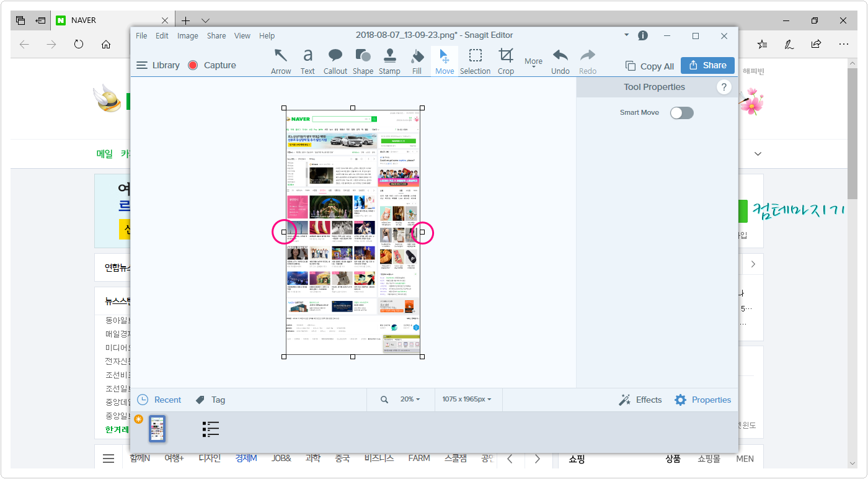Open the File menu

coord(141,35)
